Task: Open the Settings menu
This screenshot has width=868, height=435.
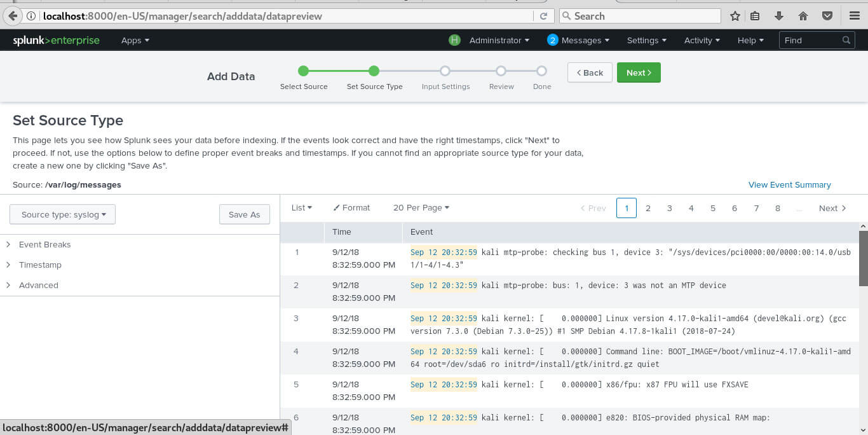Action: pos(647,40)
